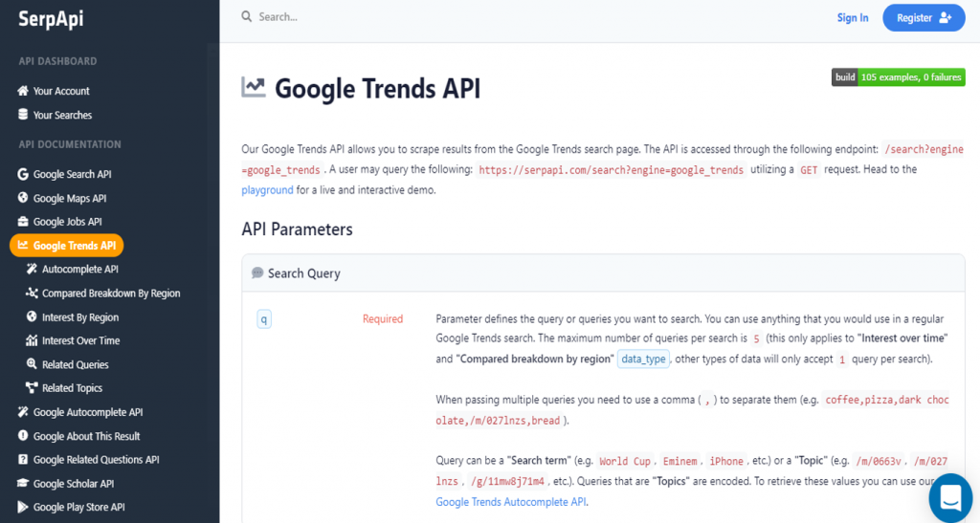980x523 pixels.
Task: Open Related Topics page
Action: [x=73, y=388]
